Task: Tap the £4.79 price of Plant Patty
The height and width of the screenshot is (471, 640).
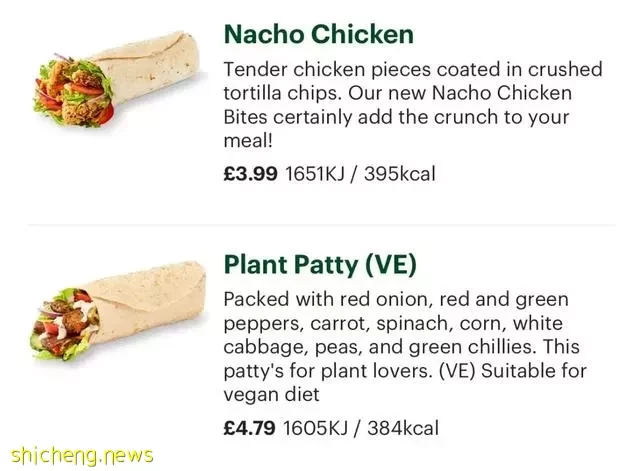Action: point(249,428)
